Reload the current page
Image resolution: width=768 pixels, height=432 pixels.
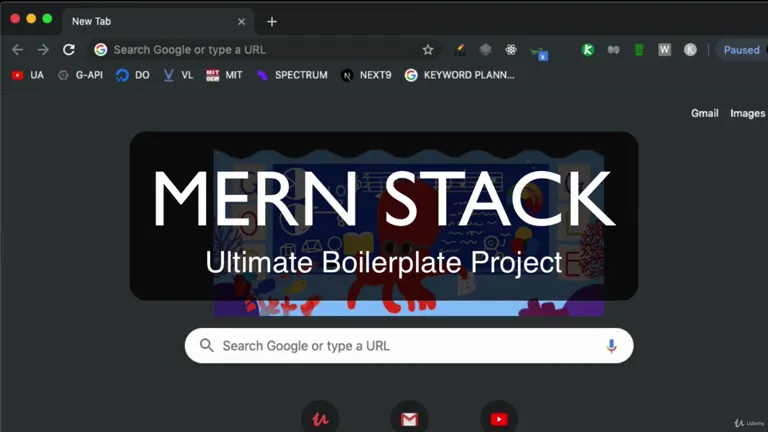(69, 49)
